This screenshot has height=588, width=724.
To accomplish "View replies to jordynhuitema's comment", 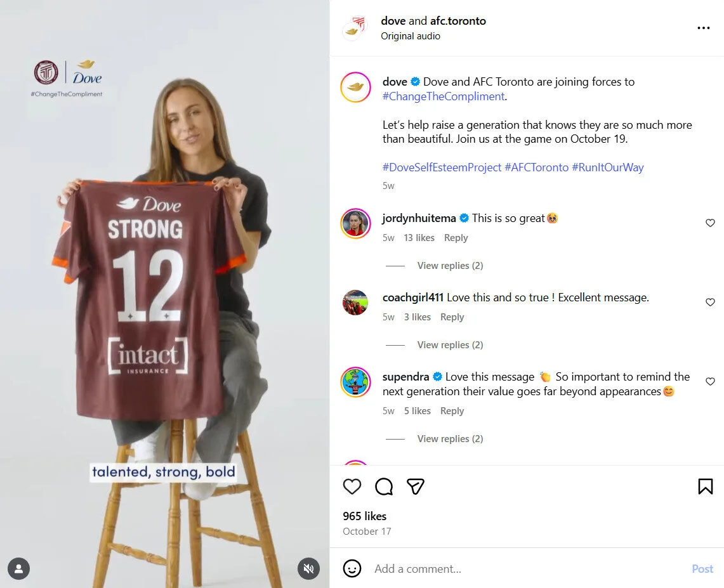I will coord(450,265).
